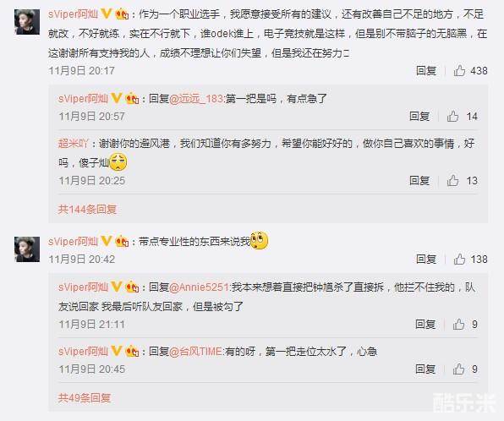Image resolution: width=504 pixels, height=421 pixels.
Task: Like the 20:45 reply to 台风TIME
Action: coord(458,369)
